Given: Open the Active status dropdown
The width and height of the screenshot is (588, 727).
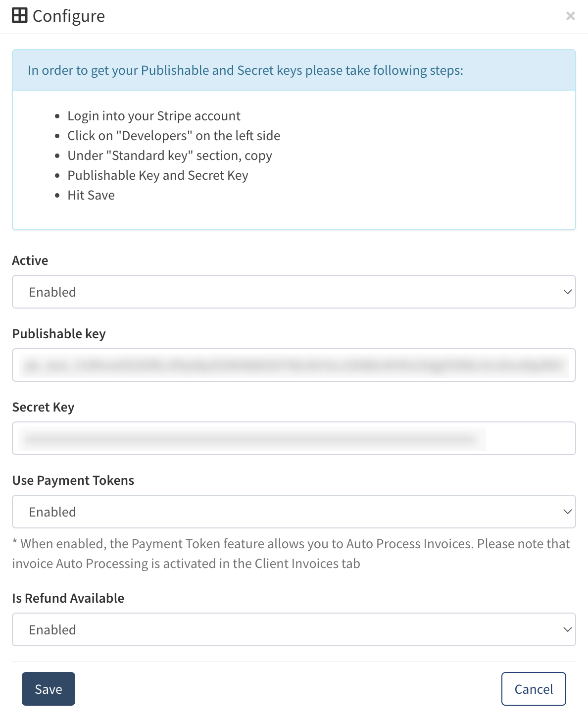Looking at the screenshot, I should [x=294, y=292].
